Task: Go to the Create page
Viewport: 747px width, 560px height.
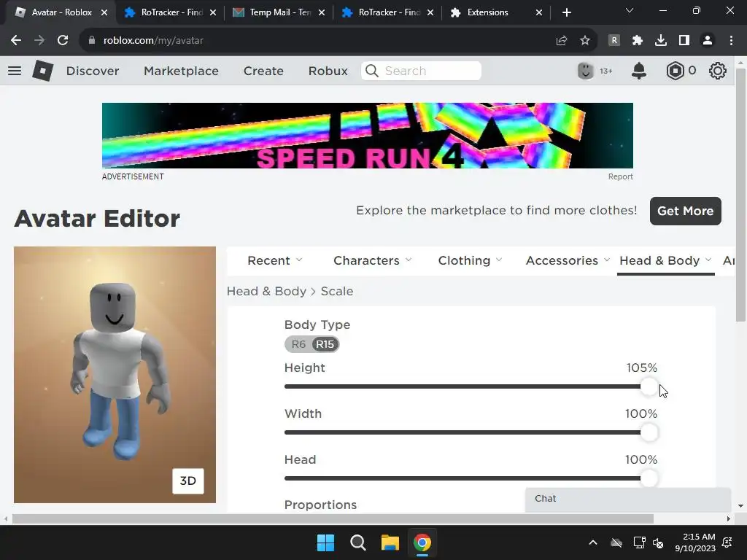Action: [263, 71]
